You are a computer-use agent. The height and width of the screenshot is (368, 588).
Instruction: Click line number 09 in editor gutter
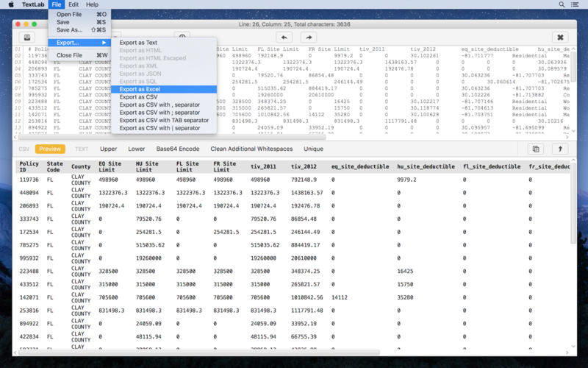coord(17,102)
